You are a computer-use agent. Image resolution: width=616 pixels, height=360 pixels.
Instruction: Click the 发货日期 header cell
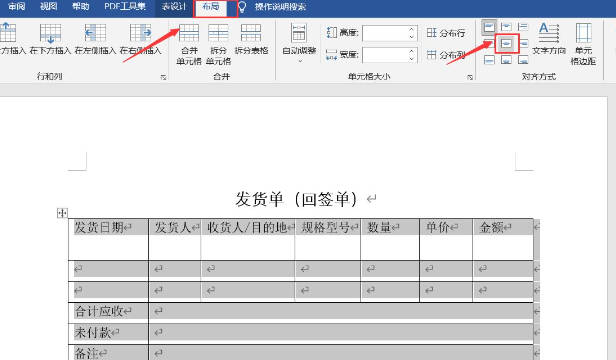coord(108,239)
